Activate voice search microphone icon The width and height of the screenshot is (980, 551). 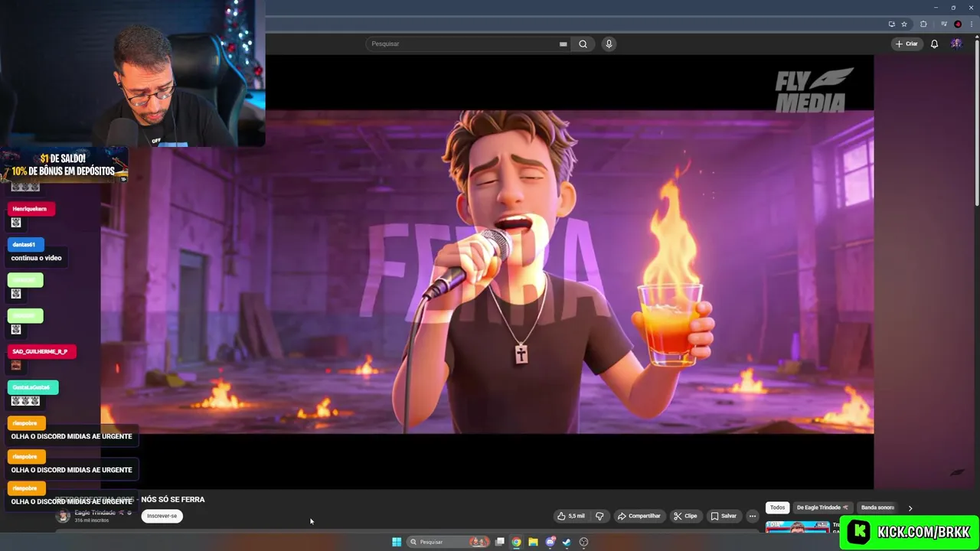coord(609,44)
